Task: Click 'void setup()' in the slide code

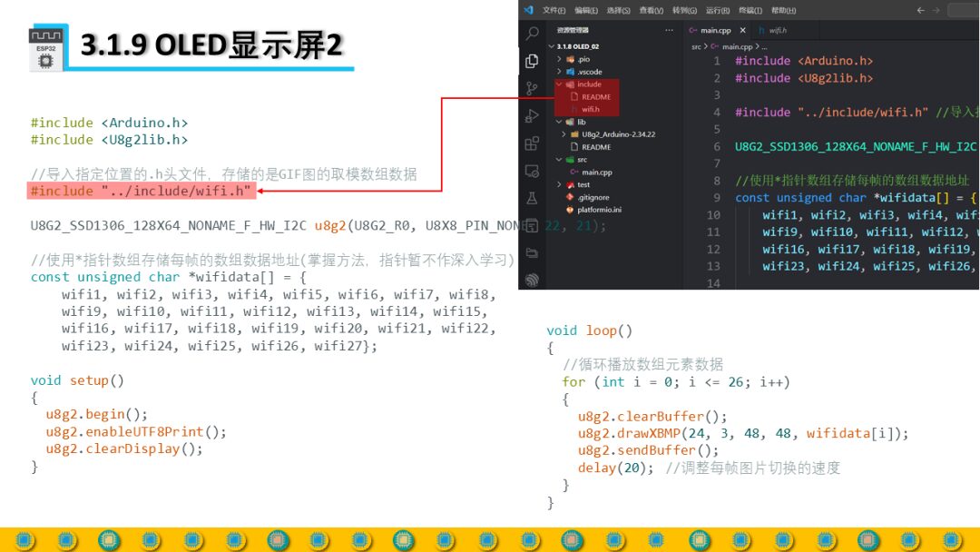Action: 77,380
